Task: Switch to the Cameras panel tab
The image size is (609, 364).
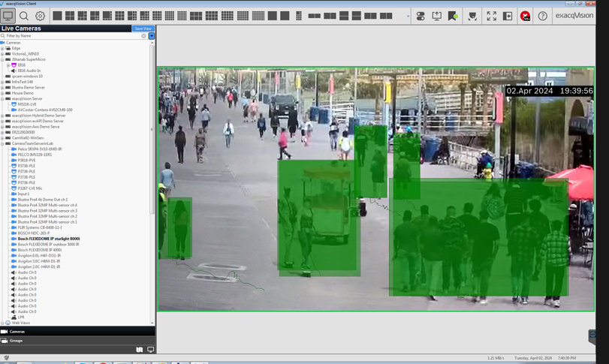Action: pos(17,331)
